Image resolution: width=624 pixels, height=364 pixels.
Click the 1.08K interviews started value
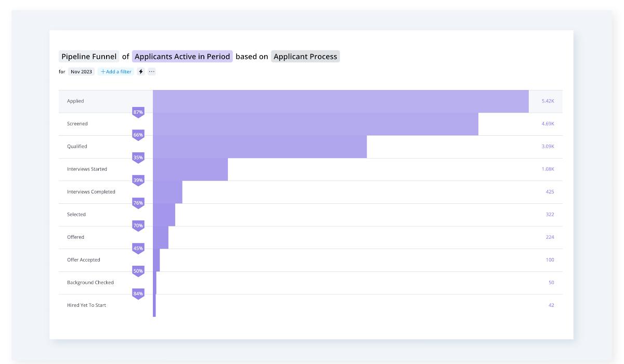click(548, 169)
